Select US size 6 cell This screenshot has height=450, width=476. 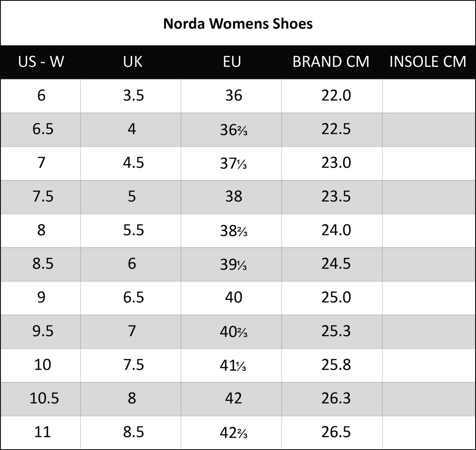click(x=41, y=96)
